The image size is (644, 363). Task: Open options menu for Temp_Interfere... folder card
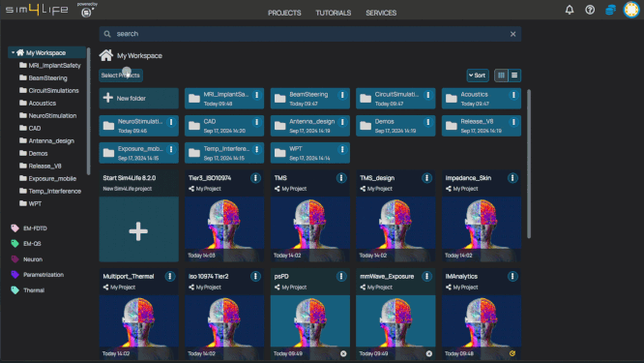point(256,149)
